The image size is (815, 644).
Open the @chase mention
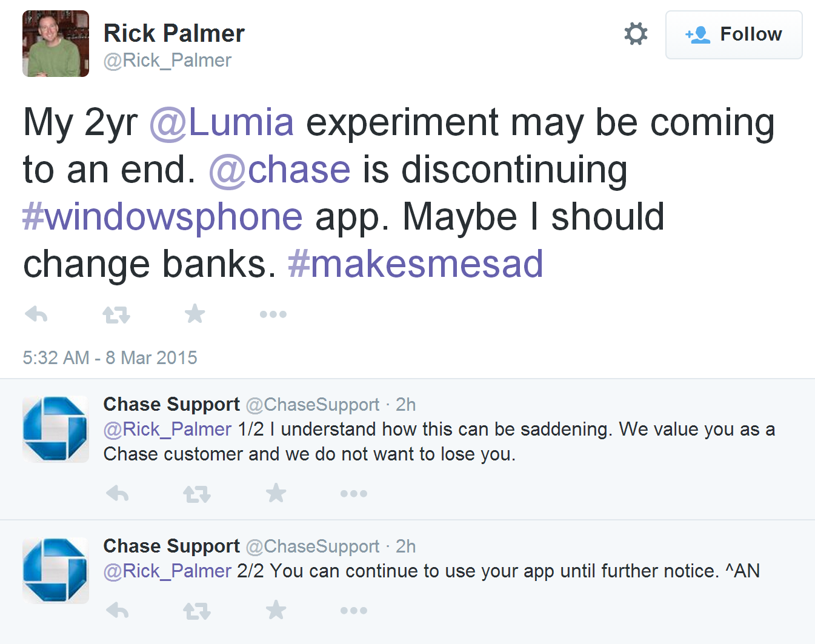[x=279, y=170]
